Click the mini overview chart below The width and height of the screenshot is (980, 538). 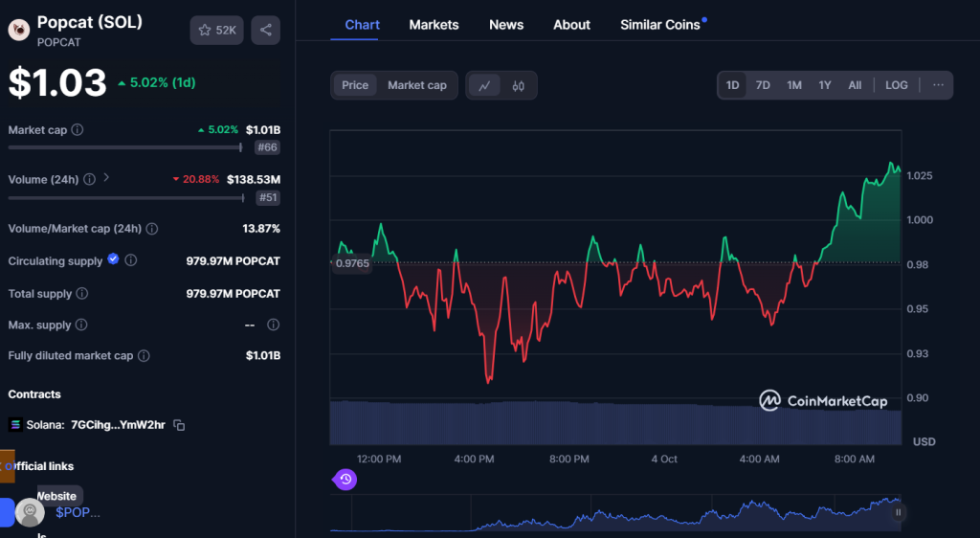pos(615,514)
